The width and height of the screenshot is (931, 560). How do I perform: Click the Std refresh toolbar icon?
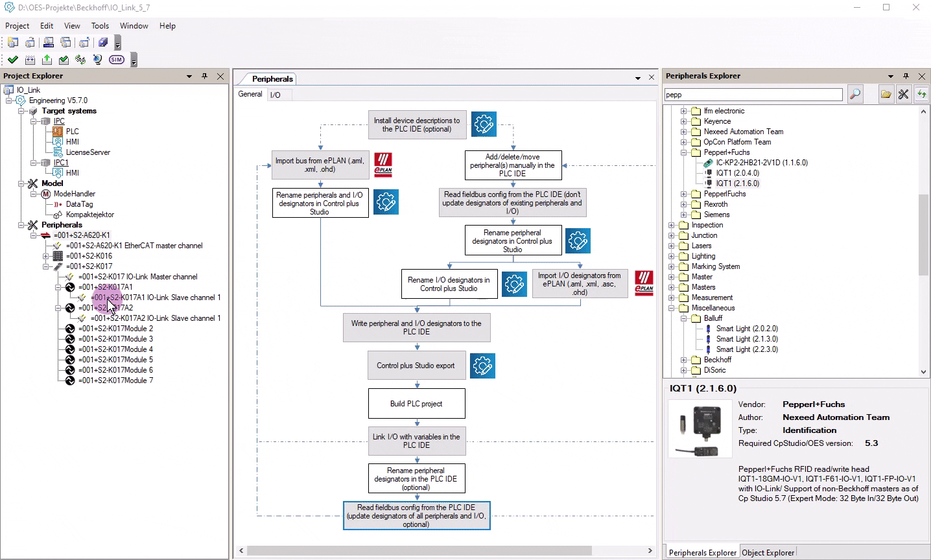coord(80,60)
